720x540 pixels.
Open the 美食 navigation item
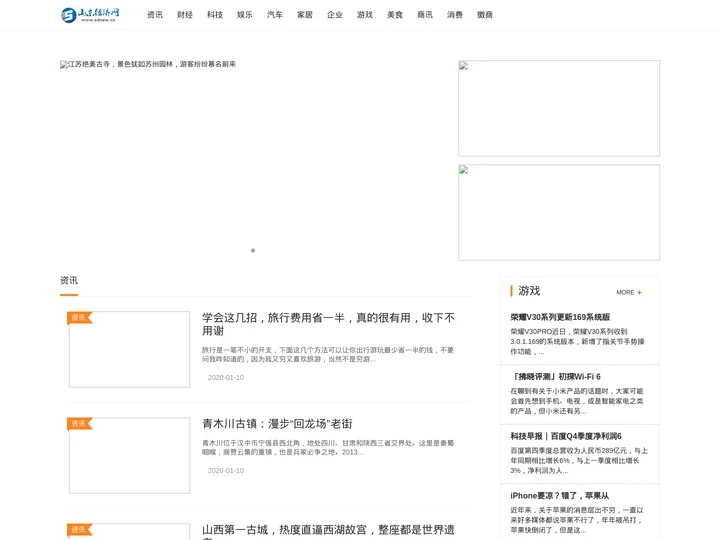tap(395, 15)
